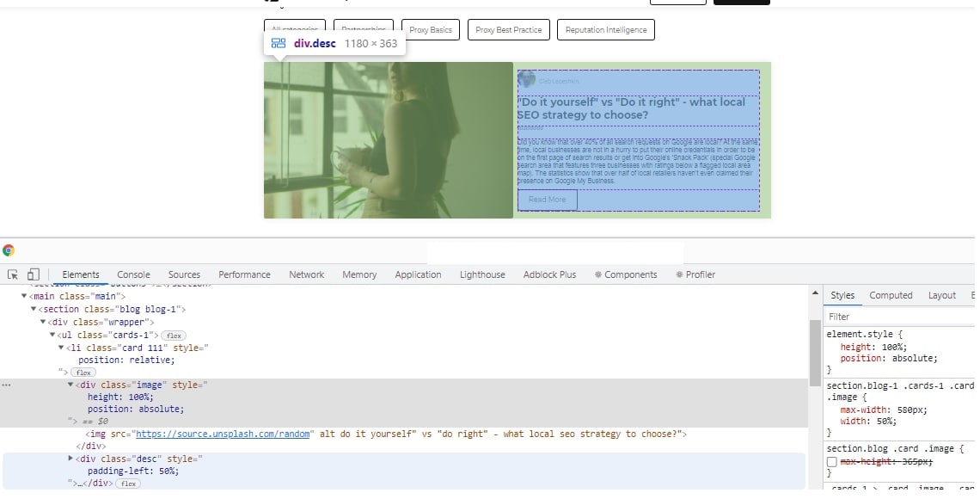Open the Adblock Plus tab
Screen dimensions: 980x499
tap(550, 274)
